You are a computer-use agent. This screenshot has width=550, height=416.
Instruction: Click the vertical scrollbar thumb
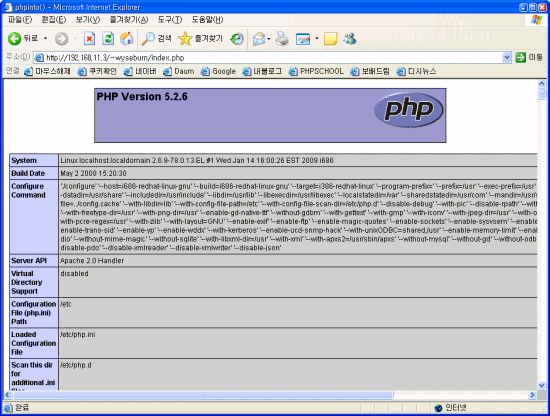click(x=542, y=94)
